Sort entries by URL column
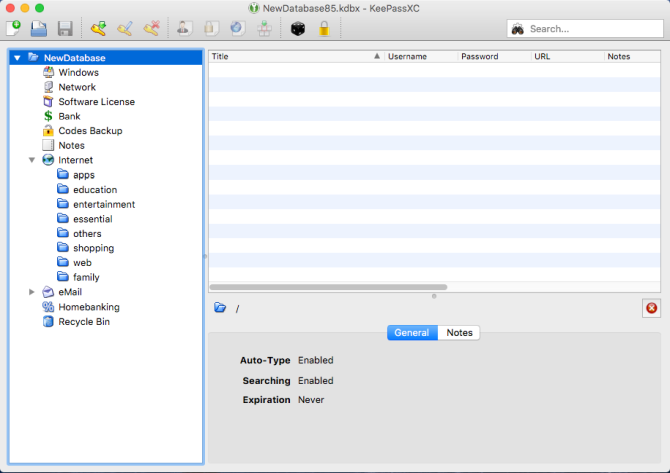Viewport: 670px width, 473px height. coord(567,56)
